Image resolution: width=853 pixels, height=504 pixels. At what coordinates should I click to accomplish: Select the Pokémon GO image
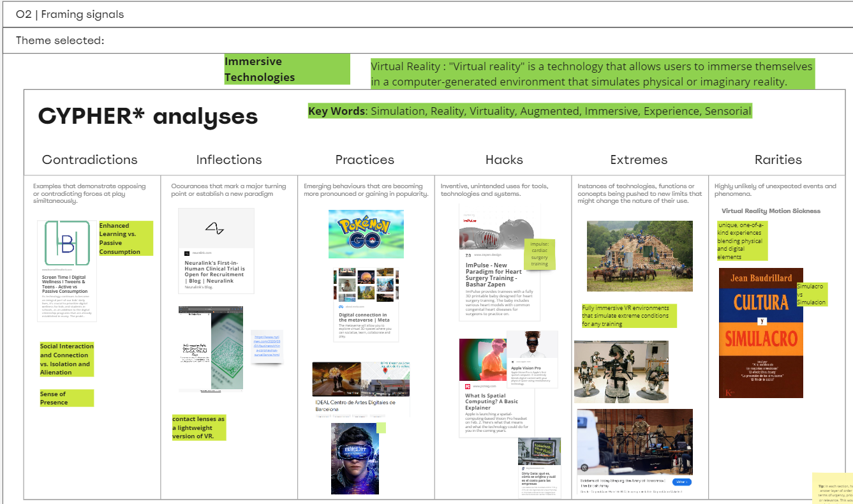(x=366, y=233)
